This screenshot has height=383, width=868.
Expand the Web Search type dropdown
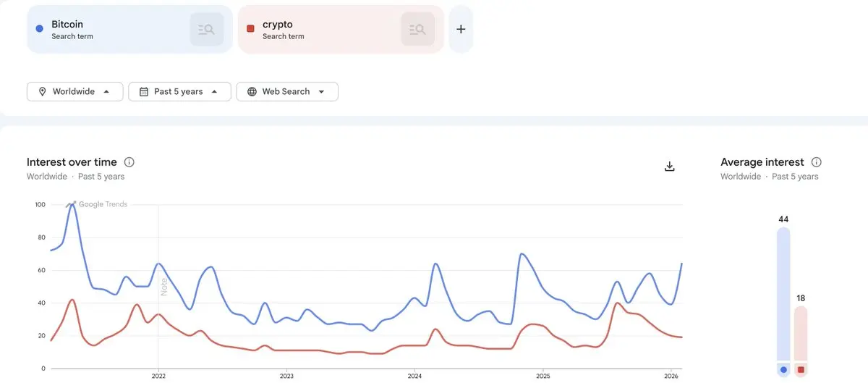coord(321,92)
